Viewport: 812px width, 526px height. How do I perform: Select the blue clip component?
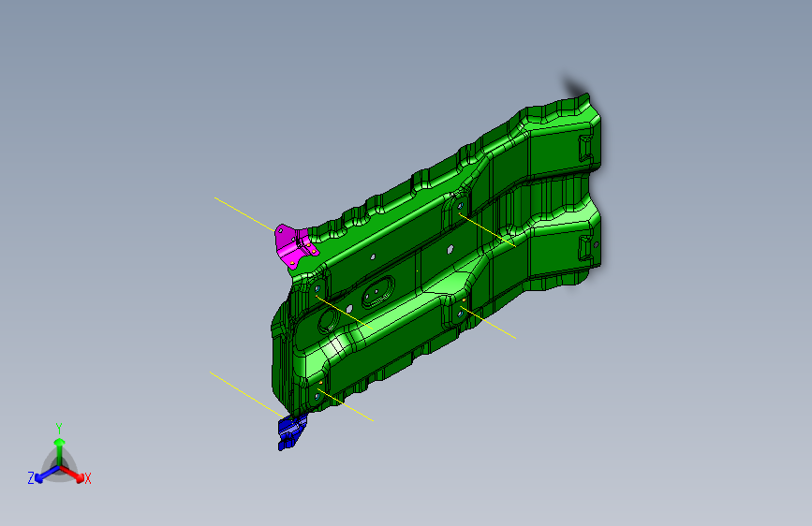point(291,432)
